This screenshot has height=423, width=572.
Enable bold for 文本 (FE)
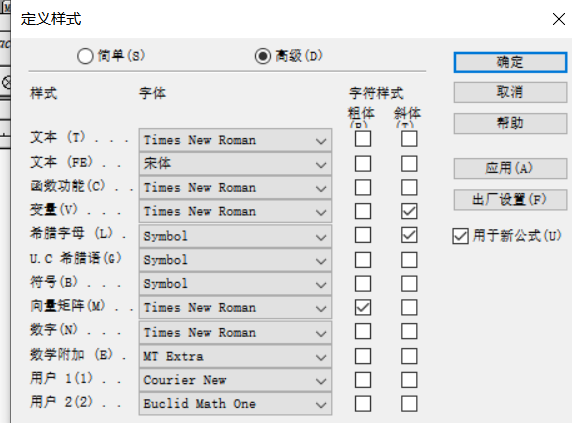click(x=363, y=164)
